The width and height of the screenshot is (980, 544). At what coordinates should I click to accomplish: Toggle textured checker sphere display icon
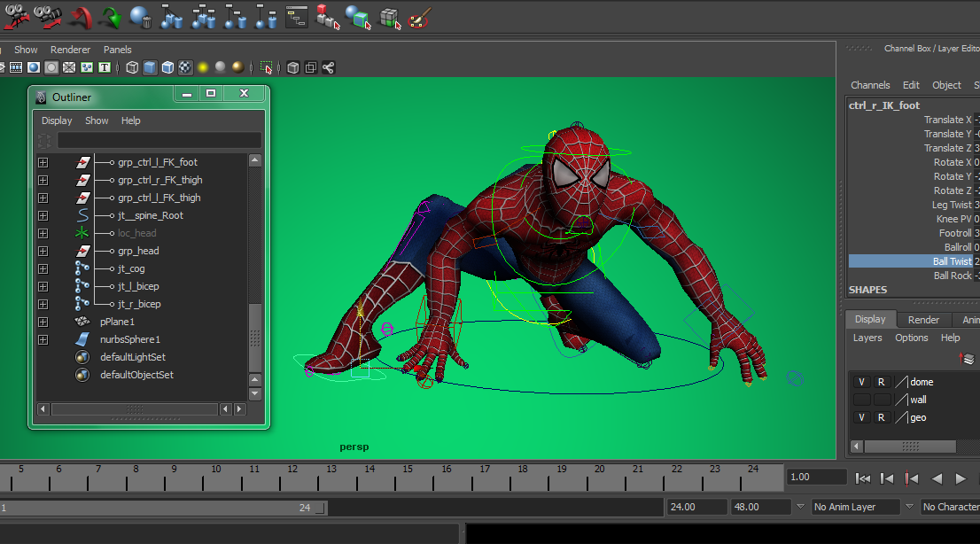pyautogui.click(x=185, y=67)
